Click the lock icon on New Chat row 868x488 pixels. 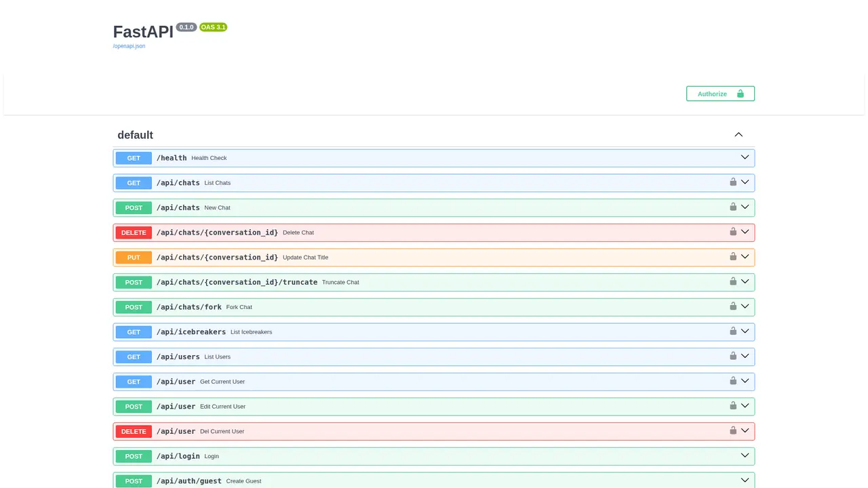pos(733,207)
